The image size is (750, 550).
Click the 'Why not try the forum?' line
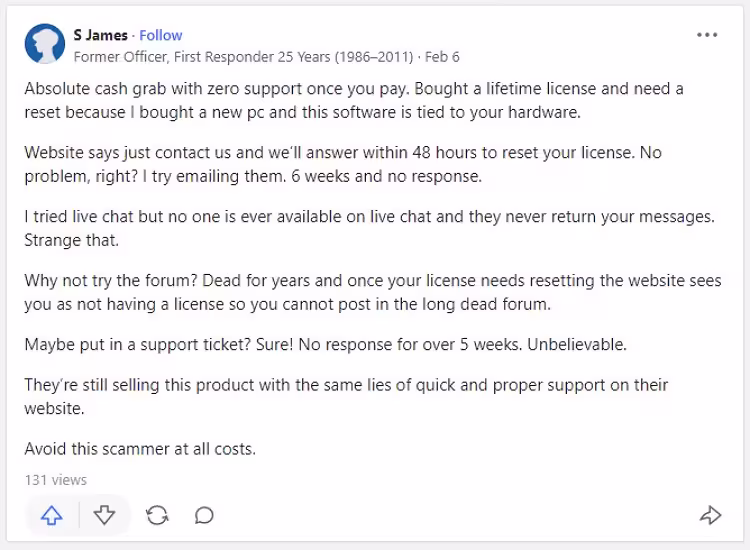[370, 281]
